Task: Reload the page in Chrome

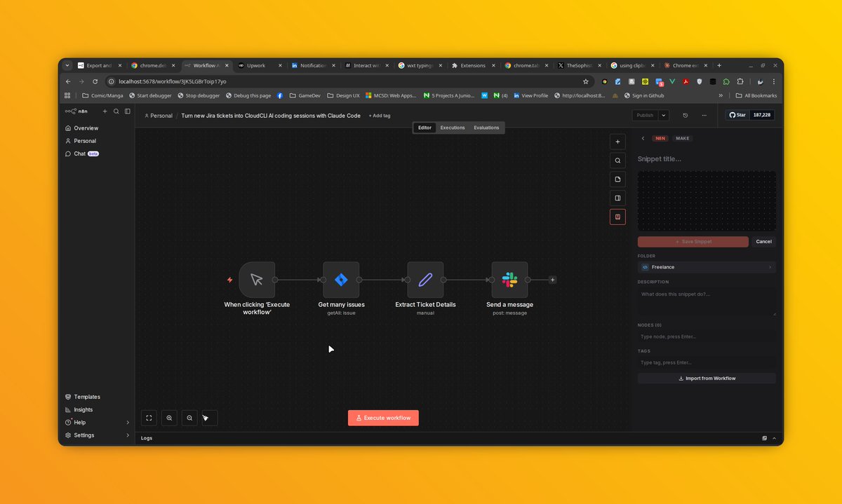Action: [95, 81]
